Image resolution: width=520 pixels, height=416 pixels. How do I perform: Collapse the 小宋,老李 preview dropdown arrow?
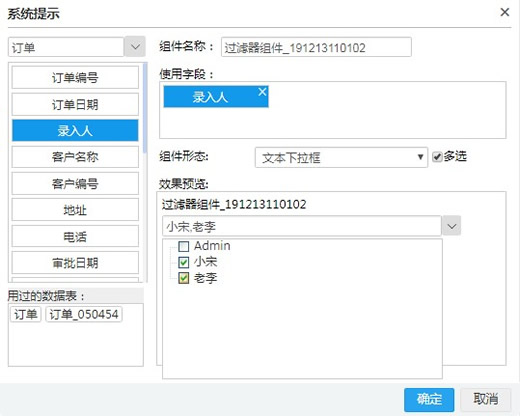(452, 226)
